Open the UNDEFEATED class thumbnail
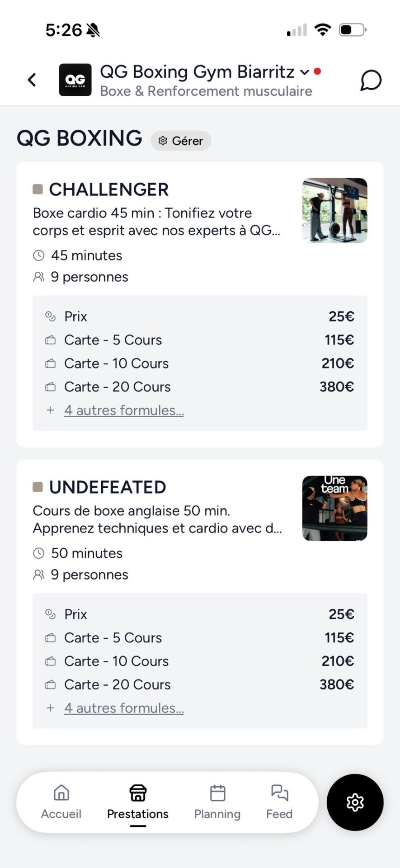Viewport: 400px width, 868px height. (334, 508)
